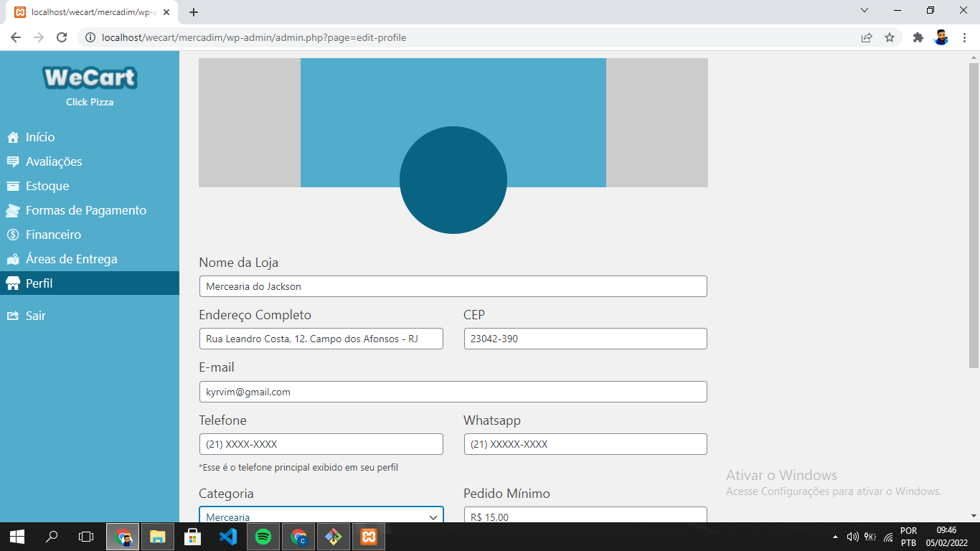Open Avaliações via the chat bubble icon

[x=11, y=161]
